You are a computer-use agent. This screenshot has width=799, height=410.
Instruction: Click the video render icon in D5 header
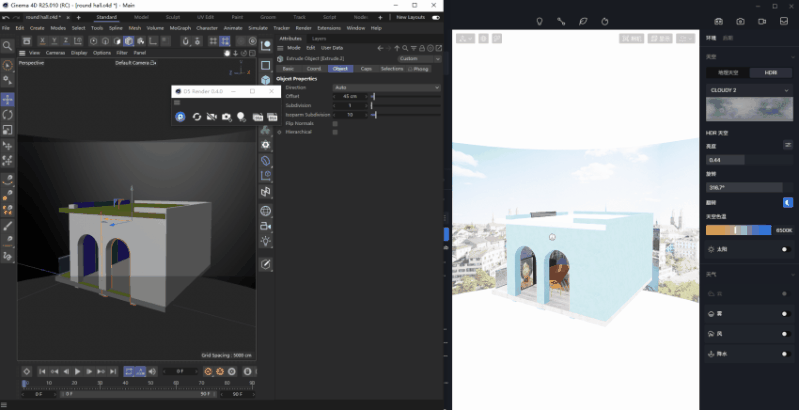coord(761,20)
